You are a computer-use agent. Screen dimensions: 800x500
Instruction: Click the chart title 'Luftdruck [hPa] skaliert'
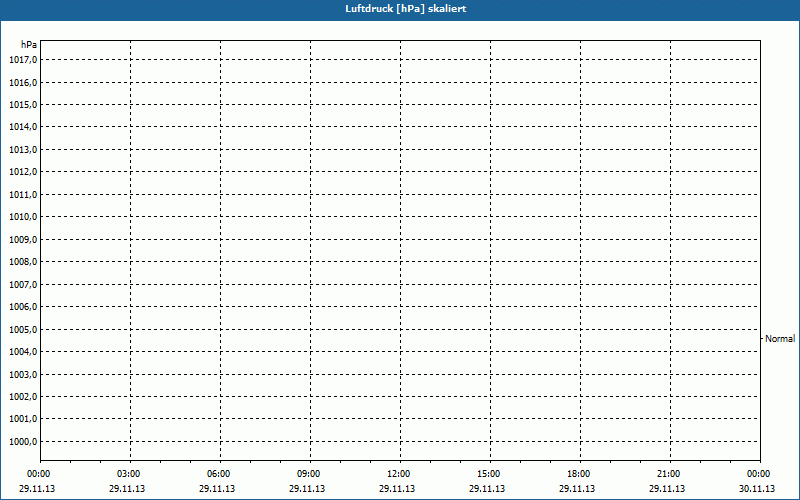click(406, 9)
